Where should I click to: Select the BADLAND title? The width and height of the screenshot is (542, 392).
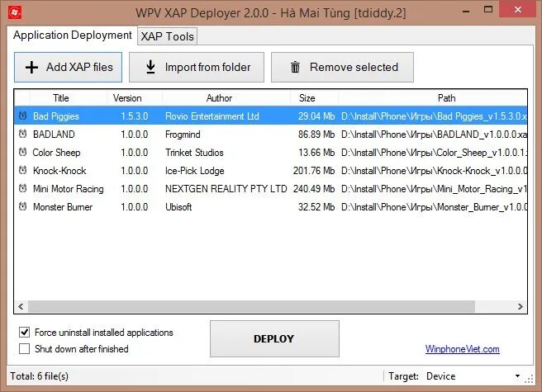[x=54, y=134]
